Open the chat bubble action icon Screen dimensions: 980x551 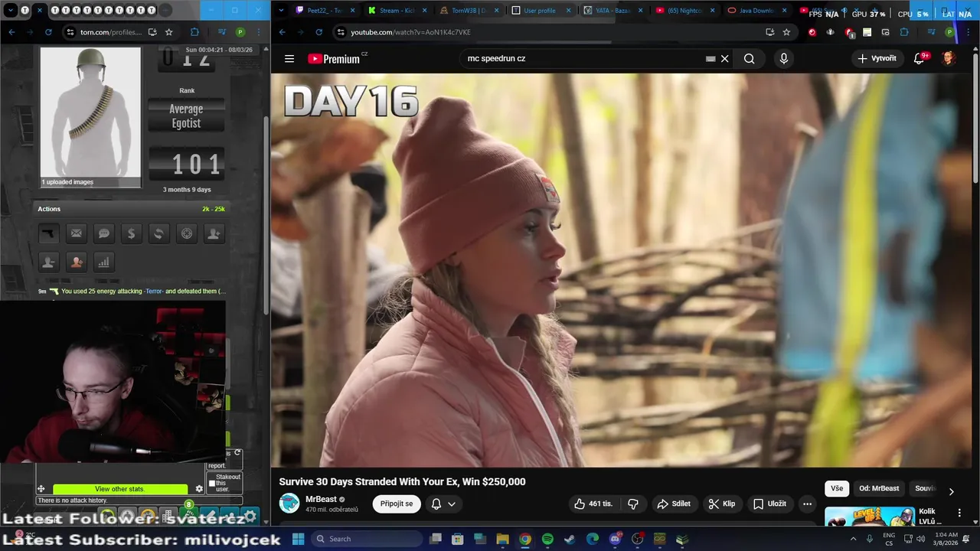pyautogui.click(x=103, y=233)
